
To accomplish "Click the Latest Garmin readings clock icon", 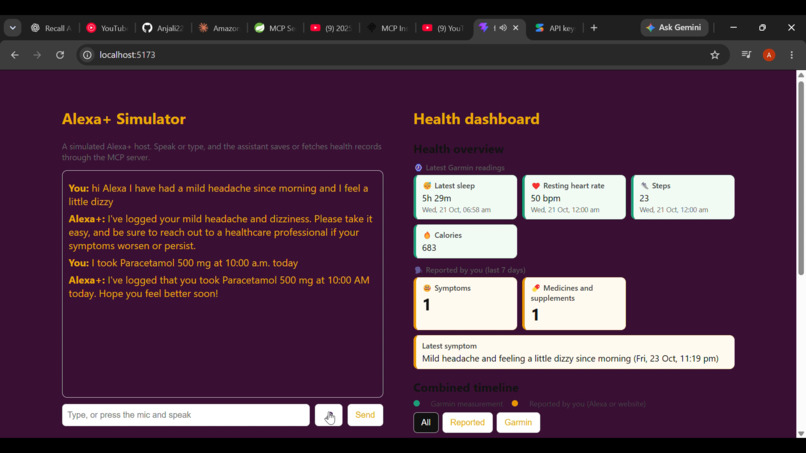I will (418, 168).
